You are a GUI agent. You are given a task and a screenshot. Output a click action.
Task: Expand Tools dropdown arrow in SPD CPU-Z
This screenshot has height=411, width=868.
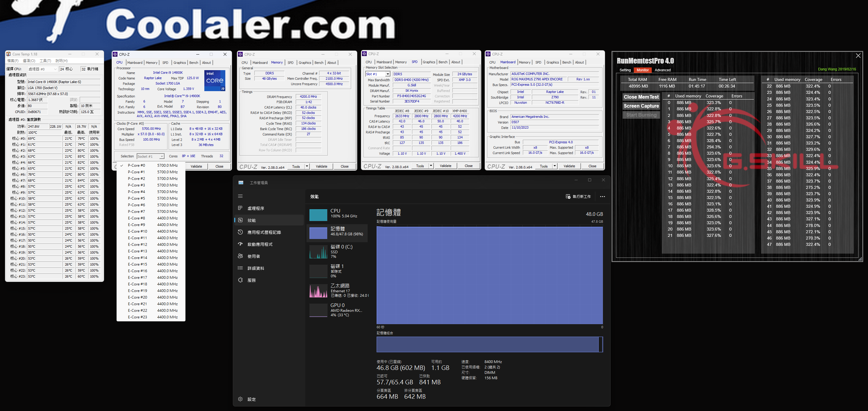(431, 166)
